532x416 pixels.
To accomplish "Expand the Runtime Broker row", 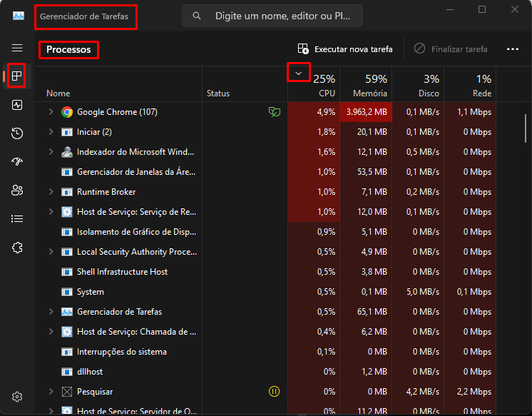I will [x=51, y=192].
